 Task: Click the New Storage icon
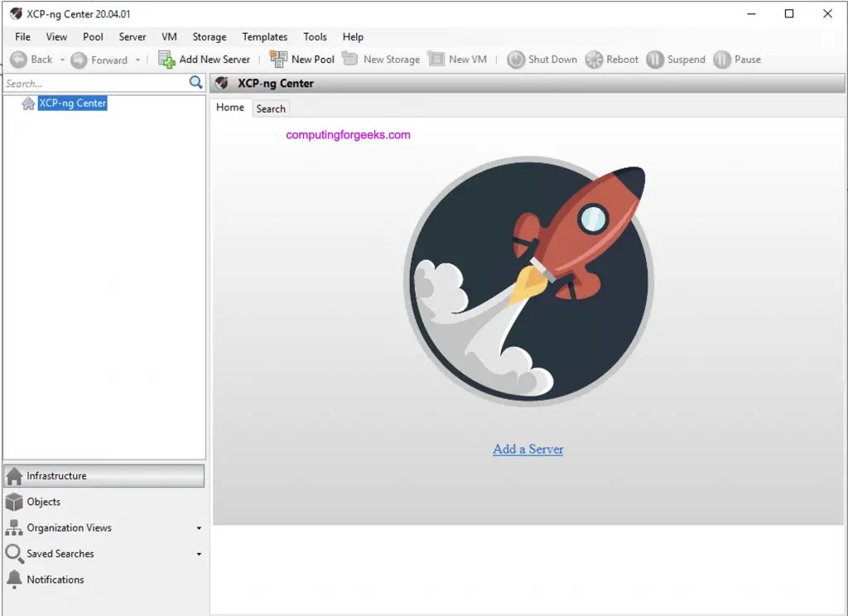click(350, 59)
